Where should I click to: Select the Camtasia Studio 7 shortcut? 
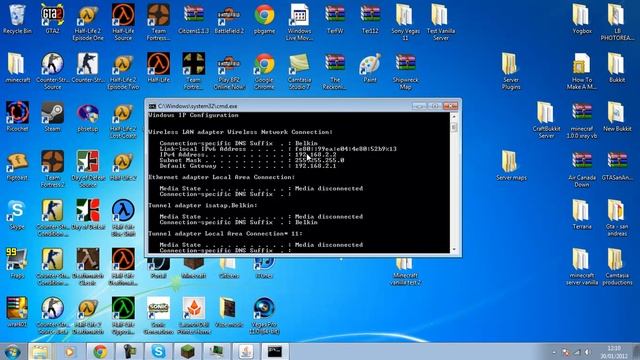[300, 72]
